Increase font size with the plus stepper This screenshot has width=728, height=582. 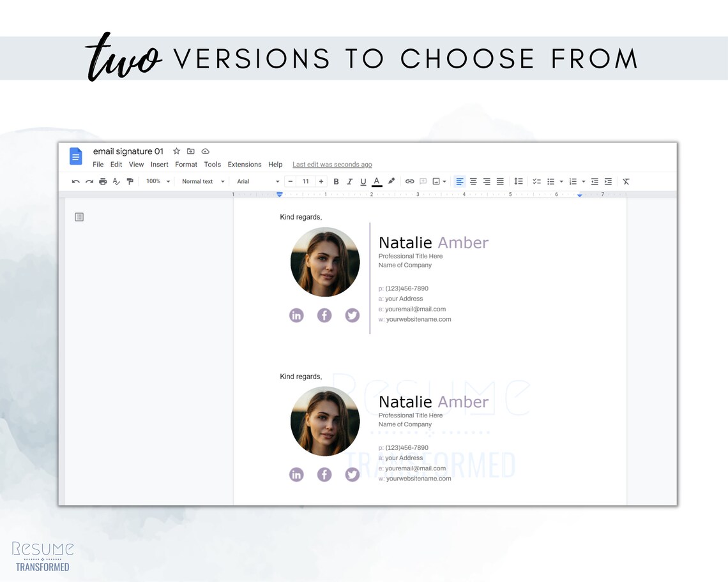[321, 181]
